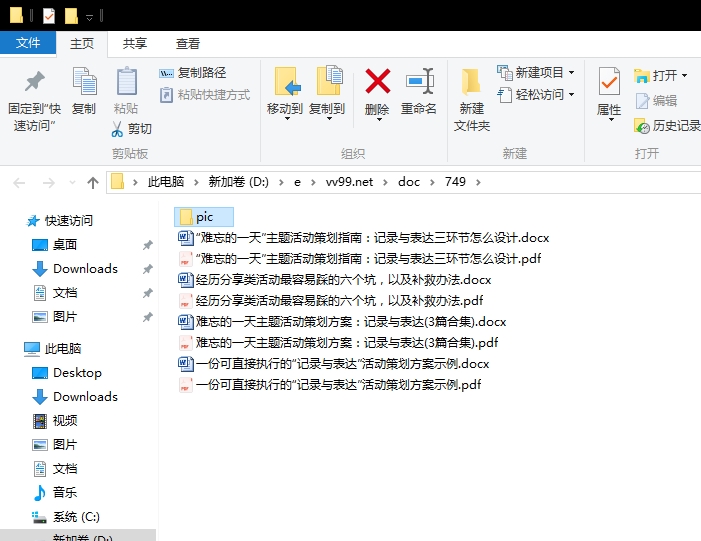This screenshot has height=541, width=701.
Task: Click the Move to (移动到) icon
Action: click(x=287, y=81)
